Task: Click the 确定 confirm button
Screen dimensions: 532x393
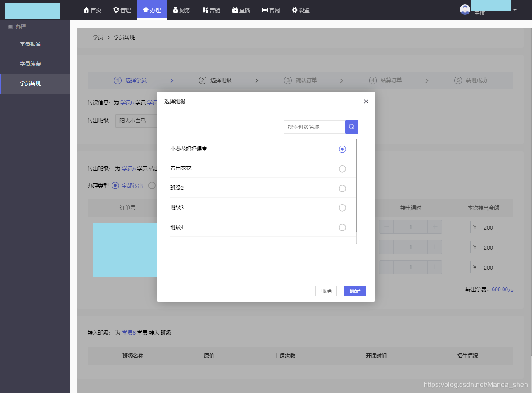Action: [x=354, y=291]
